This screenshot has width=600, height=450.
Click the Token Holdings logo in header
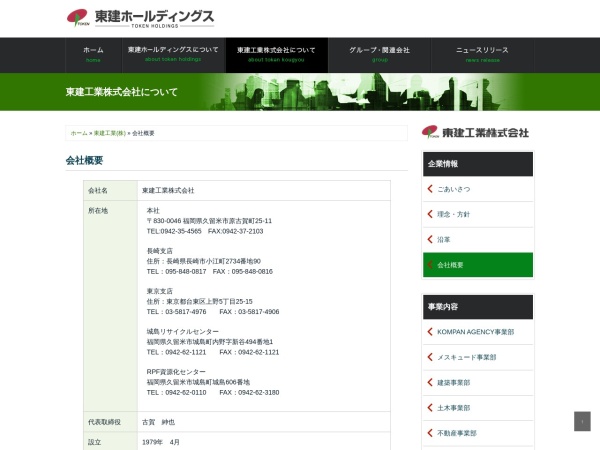(140, 18)
